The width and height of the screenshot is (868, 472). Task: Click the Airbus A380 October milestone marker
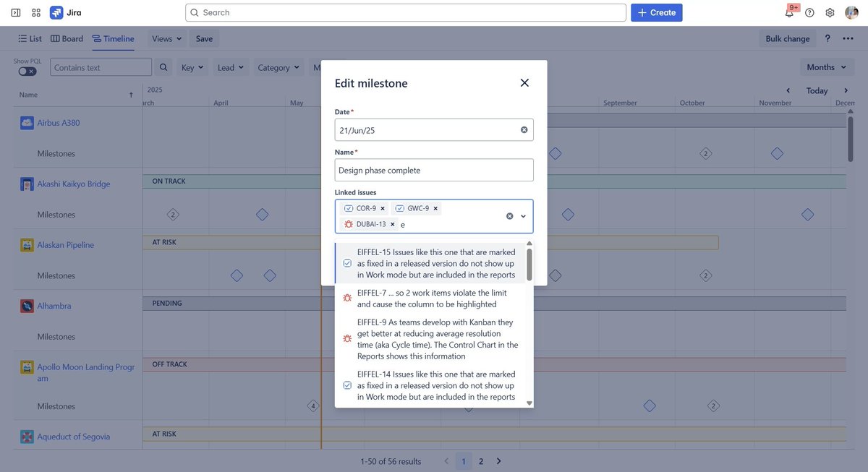tap(706, 153)
